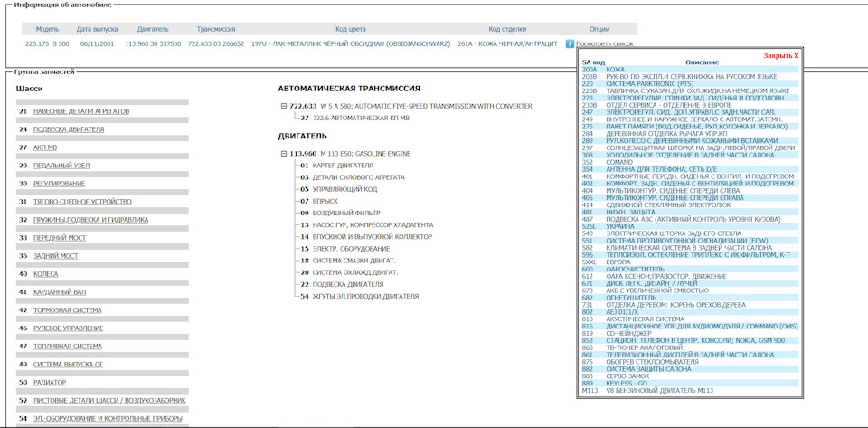Viewport: 868px width, 428px height.
Task: Close the options popup with Закрыть X
Action: coord(781,56)
